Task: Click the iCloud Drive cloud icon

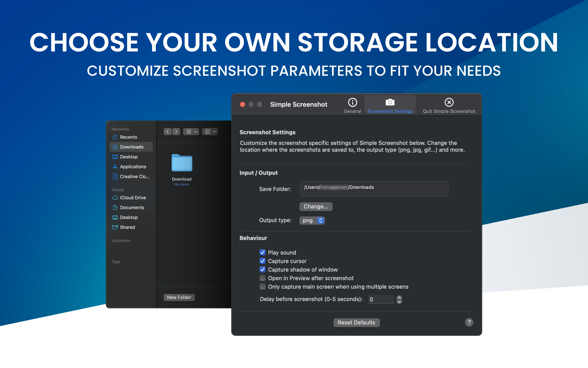Action: pyautogui.click(x=115, y=198)
